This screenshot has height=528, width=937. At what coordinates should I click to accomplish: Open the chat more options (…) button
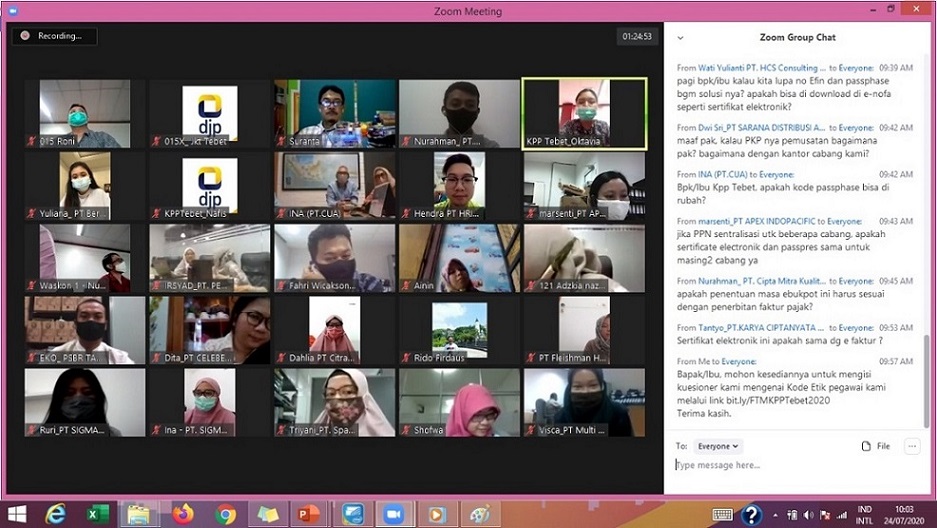(911, 446)
